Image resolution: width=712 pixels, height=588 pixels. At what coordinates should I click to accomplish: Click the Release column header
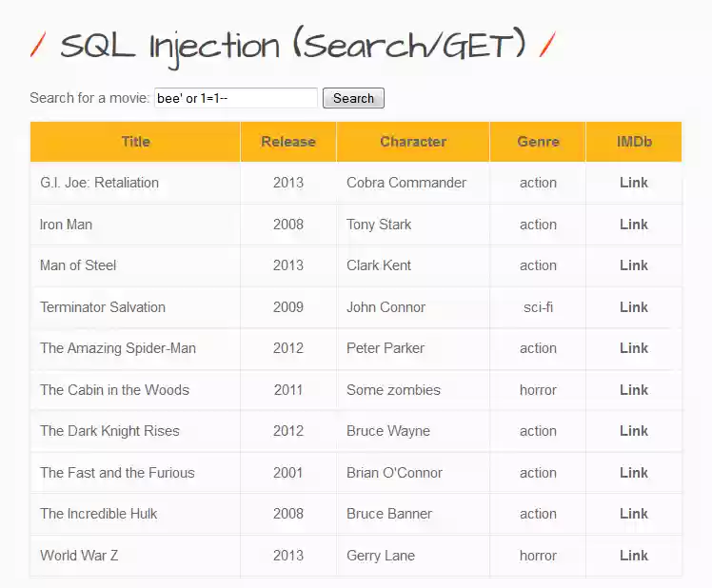coord(287,142)
